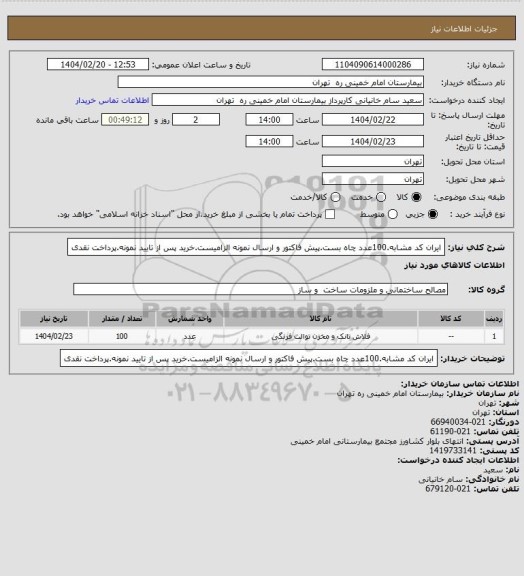Open the اطلاعات تماس خریدار link
The width and height of the screenshot is (524, 576).
[x=112, y=100]
